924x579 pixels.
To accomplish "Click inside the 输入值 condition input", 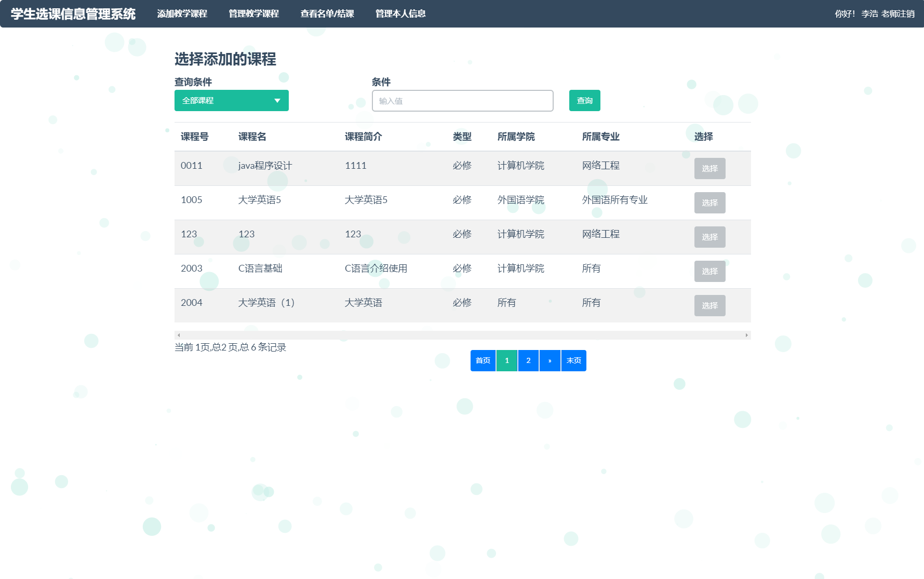I will point(462,100).
